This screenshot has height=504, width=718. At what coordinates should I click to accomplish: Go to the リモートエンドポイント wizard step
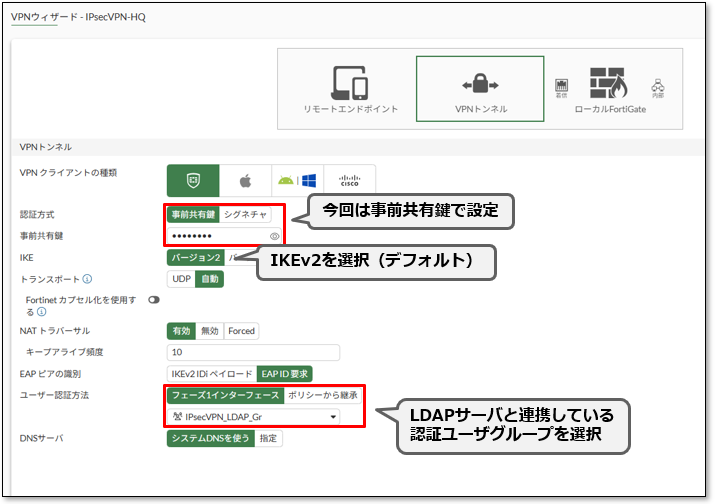351,108
